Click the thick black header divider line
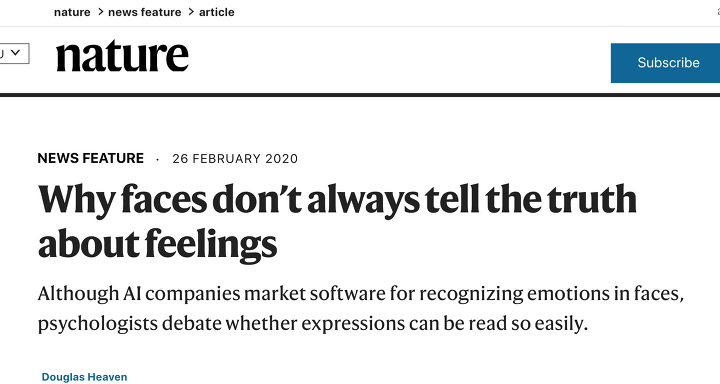Screen dimensions: 720x384 click(360, 95)
